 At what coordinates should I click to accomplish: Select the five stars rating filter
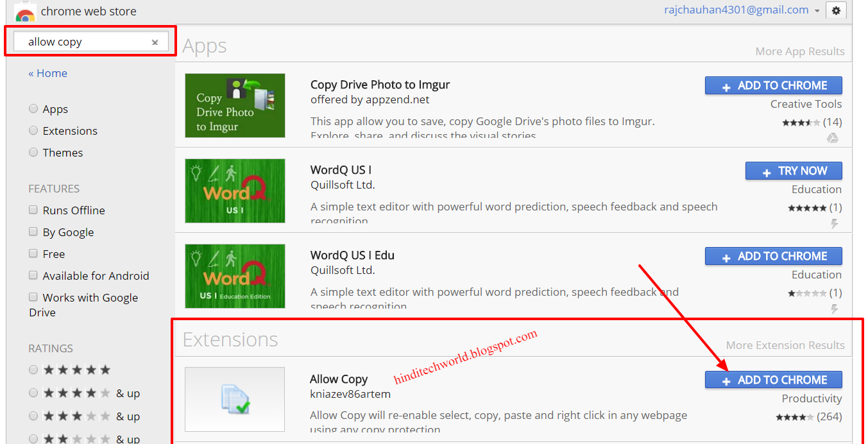point(33,370)
